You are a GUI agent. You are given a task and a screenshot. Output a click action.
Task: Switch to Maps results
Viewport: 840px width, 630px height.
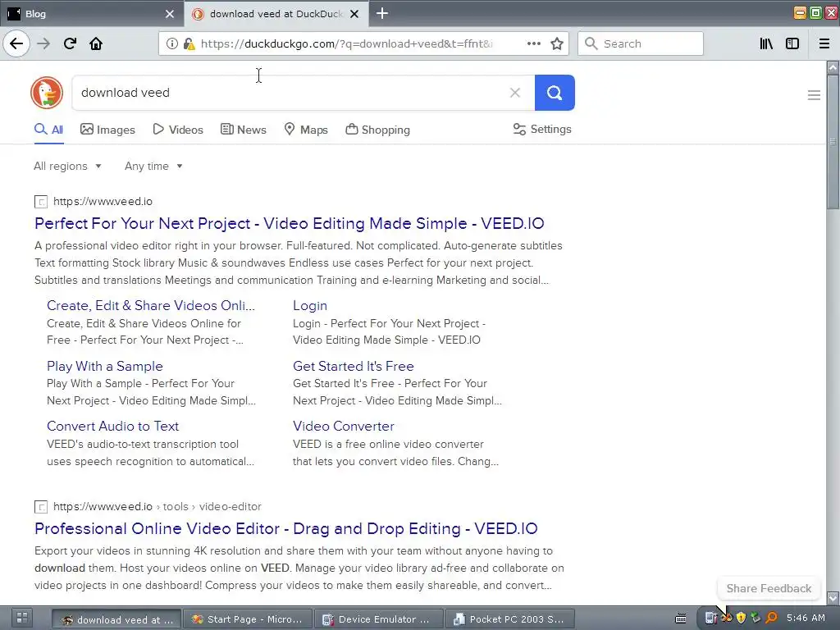pyautogui.click(x=306, y=130)
